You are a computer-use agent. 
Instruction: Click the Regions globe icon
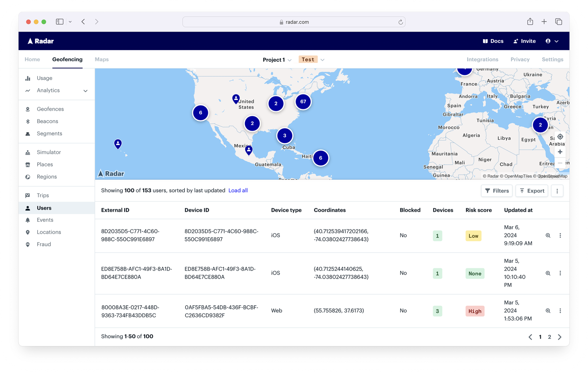(28, 177)
